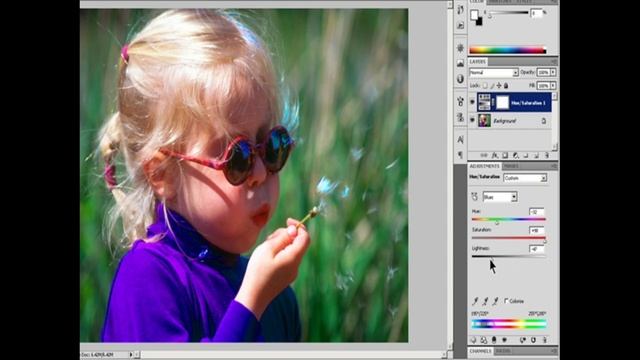Pick a color from the Color panel spectrum ramp
This screenshot has width=640, height=360.
coord(507,50)
